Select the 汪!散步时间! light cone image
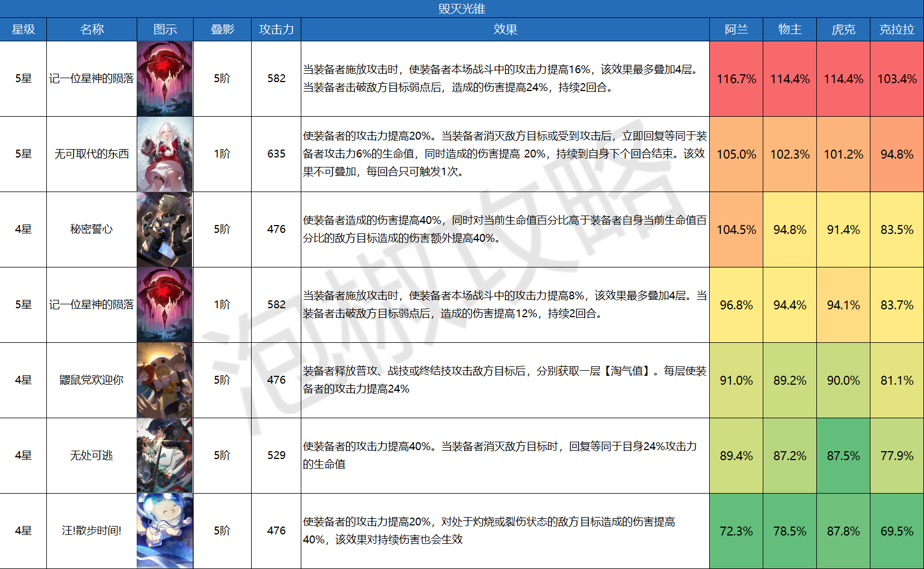The image size is (924, 569). [x=165, y=530]
